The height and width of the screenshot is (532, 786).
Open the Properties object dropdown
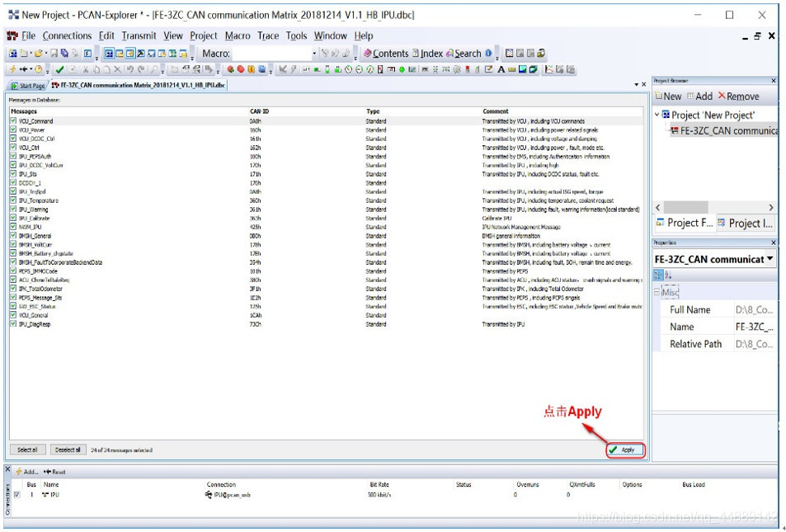pyautogui.click(x=770, y=259)
